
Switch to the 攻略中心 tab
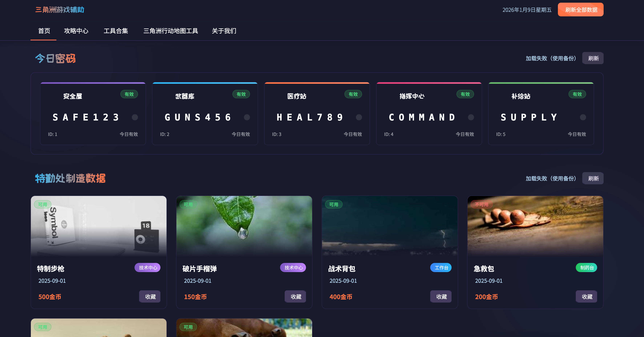click(x=77, y=31)
